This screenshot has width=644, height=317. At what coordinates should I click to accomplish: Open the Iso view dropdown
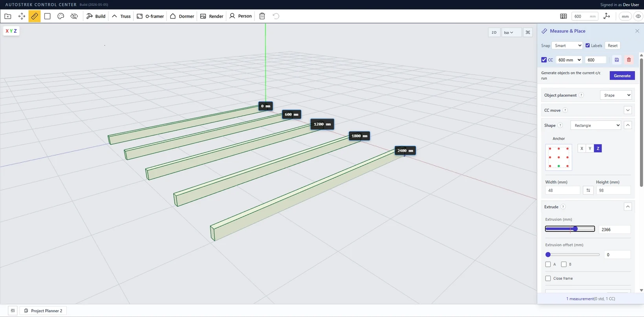point(511,33)
